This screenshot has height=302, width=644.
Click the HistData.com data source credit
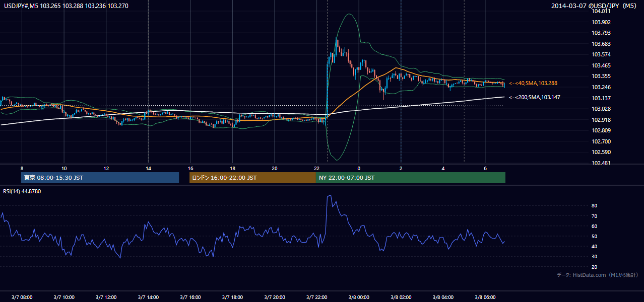point(598,275)
